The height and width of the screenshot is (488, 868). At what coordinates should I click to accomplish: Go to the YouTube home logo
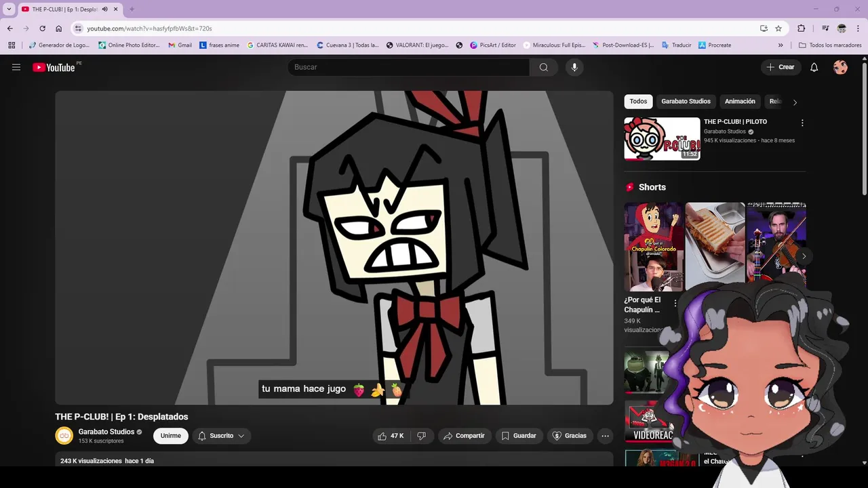pyautogui.click(x=54, y=67)
